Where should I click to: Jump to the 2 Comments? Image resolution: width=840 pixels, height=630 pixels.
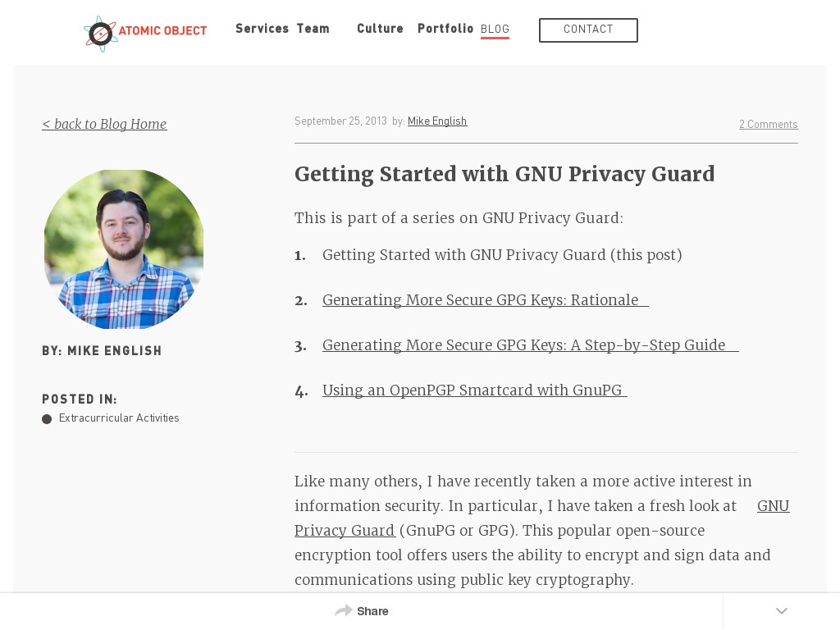tap(768, 125)
